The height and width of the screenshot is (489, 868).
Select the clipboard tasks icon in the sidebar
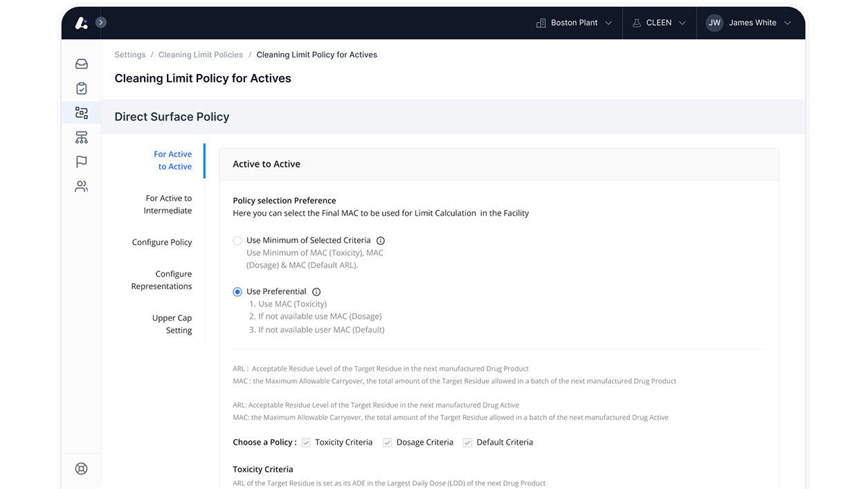pos(81,88)
